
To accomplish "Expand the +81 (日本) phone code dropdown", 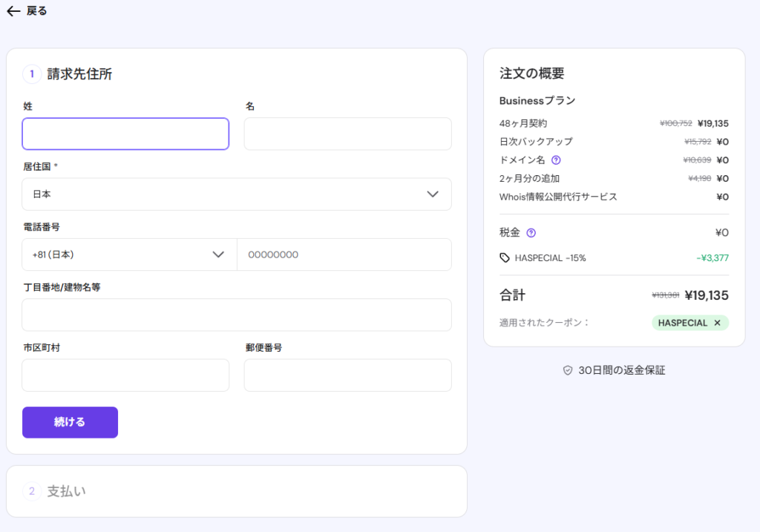I will (129, 254).
